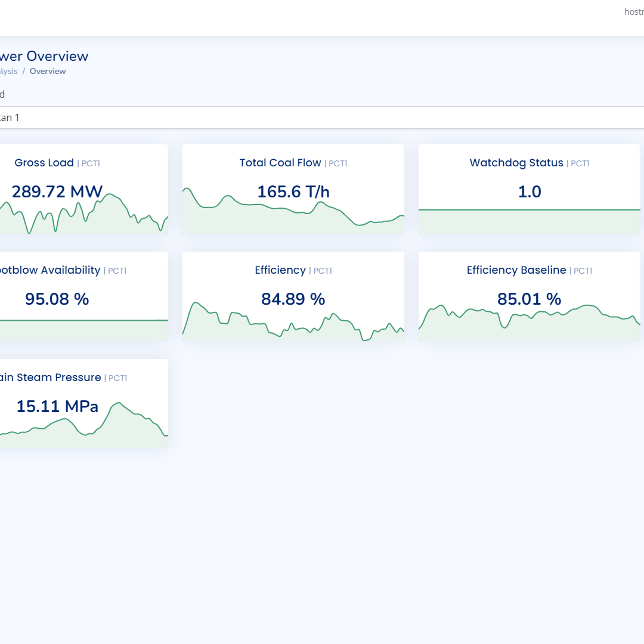Click the Total Coal Flow card title
The image size is (644, 644).
point(280,163)
